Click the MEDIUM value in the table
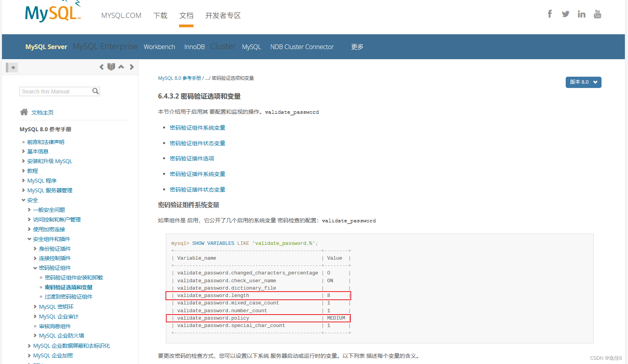 coord(336,318)
